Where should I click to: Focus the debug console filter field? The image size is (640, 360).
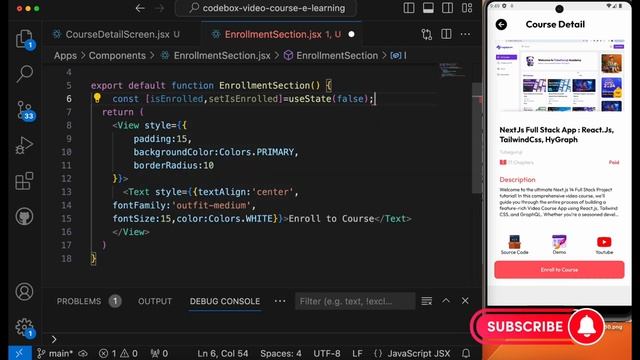pos(355,301)
